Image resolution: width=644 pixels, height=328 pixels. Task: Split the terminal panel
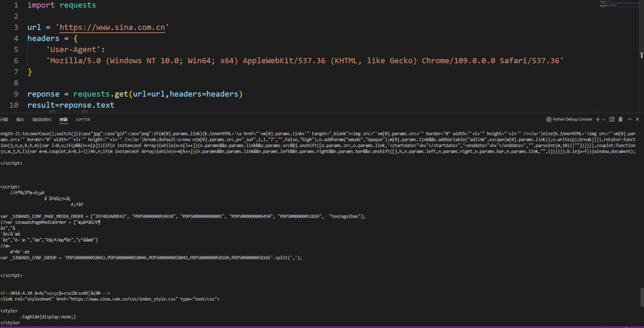pyautogui.click(x=612, y=119)
